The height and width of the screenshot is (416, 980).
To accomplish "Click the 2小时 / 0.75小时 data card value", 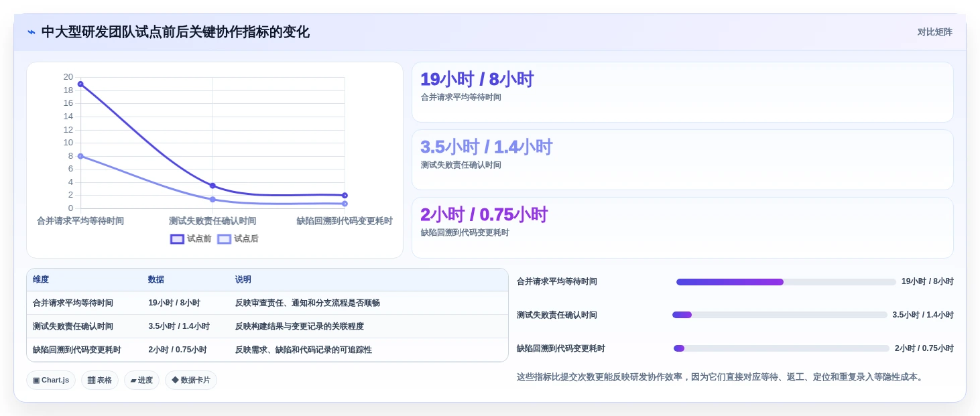I will coord(484,214).
